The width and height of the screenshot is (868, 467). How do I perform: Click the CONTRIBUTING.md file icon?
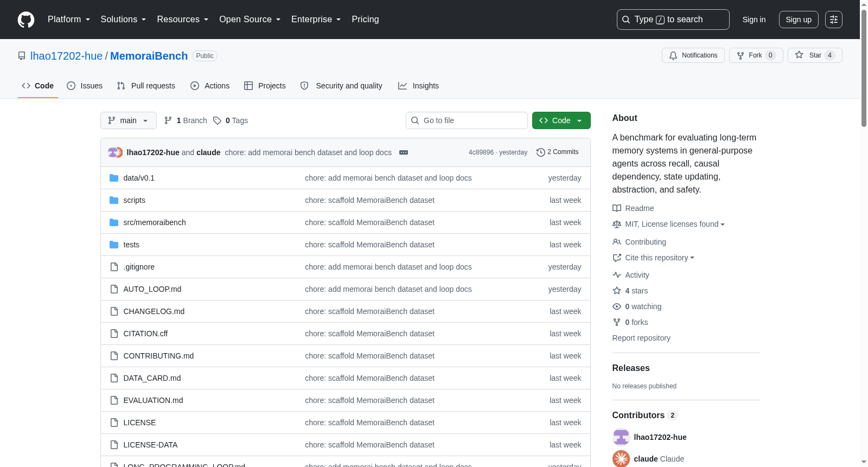coord(114,356)
